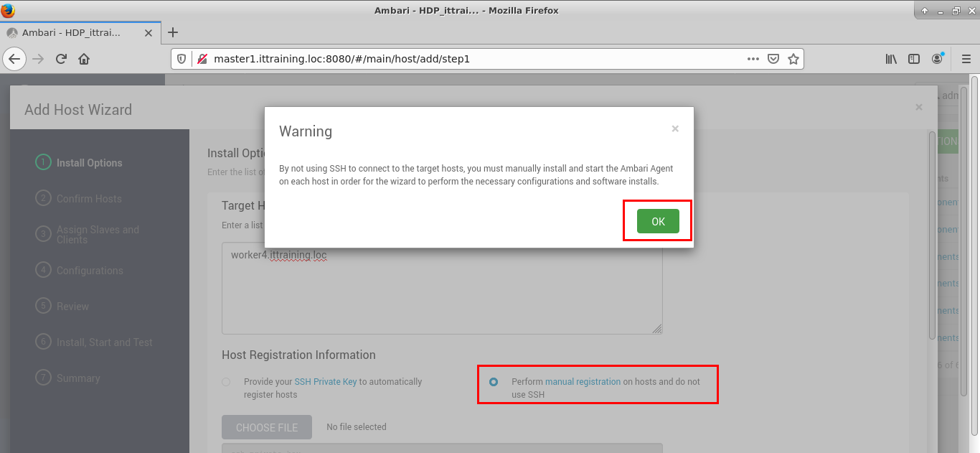Click the CHOOSE FILE button
This screenshot has width=980, height=453.
click(x=267, y=427)
